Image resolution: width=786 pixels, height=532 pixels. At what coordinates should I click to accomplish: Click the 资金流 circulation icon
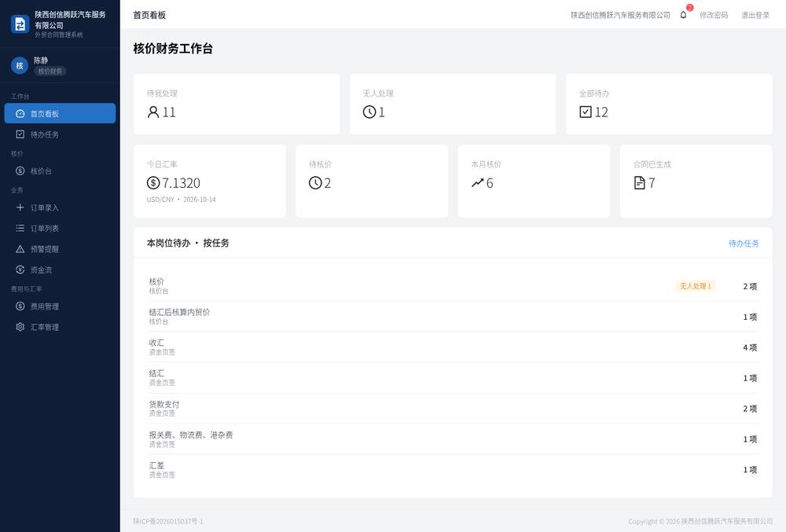pos(20,270)
